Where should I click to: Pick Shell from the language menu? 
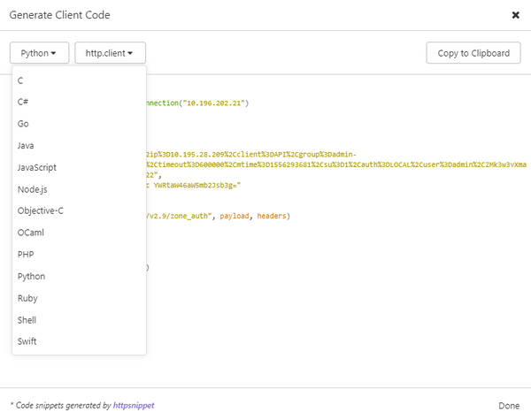pyautogui.click(x=79, y=320)
